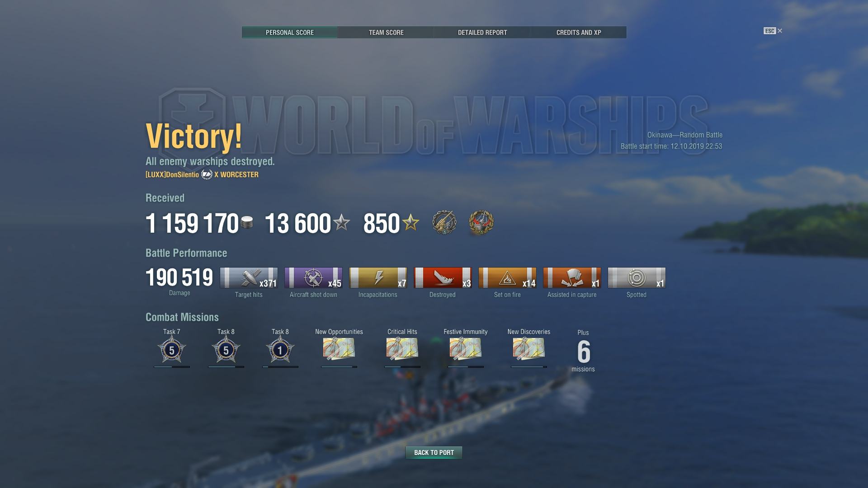Open the Task 7 combat mission star
The width and height of the screenshot is (868, 488).
pyautogui.click(x=172, y=349)
